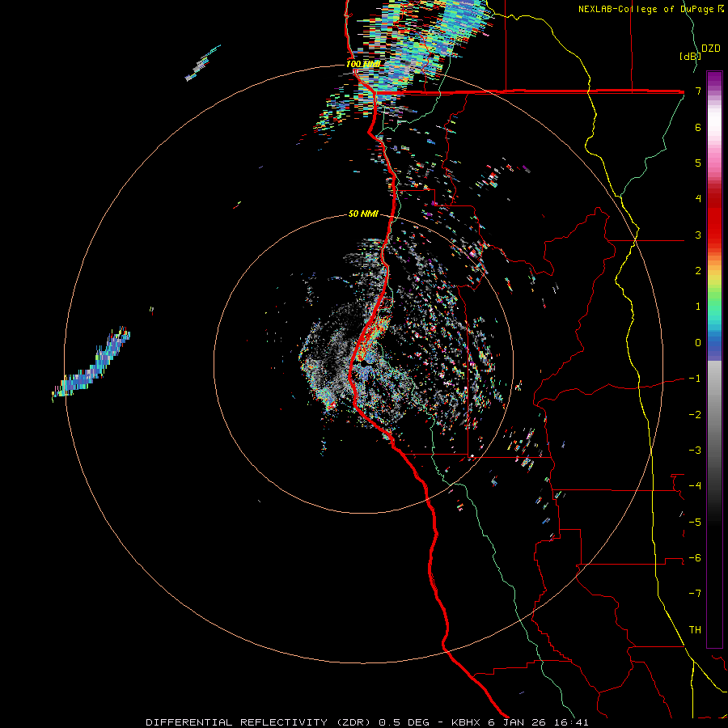Click the 0 value on the color scale
728x728 pixels.
coord(698,343)
